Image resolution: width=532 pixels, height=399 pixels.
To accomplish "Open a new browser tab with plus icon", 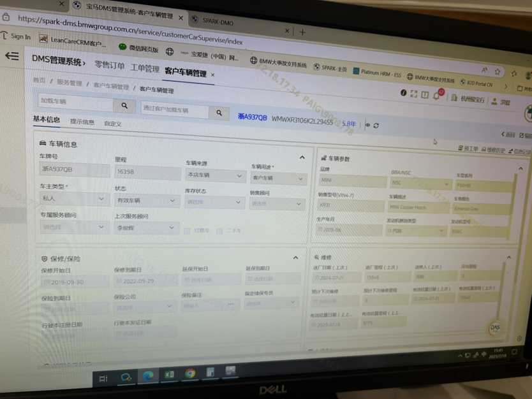I will (302, 33).
